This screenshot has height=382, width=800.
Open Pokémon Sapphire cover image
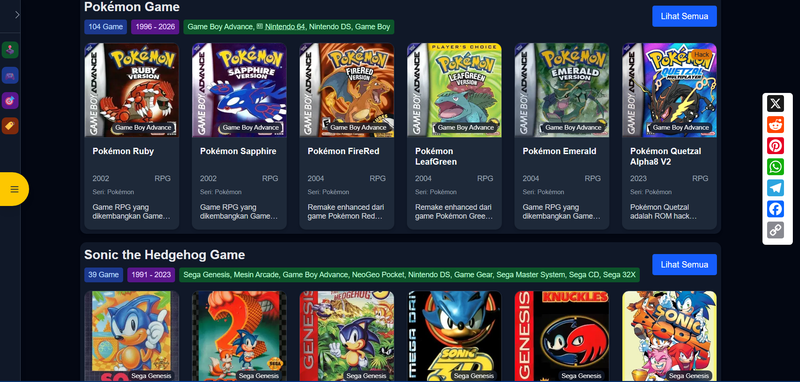[x=239, y=90]
